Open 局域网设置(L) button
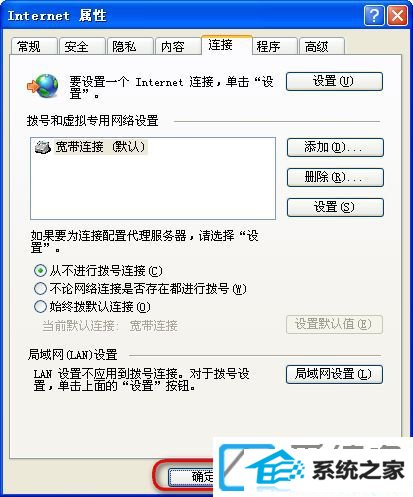Image resolution: width=413 pixels, height=497 pixels. tap(334, 374)
